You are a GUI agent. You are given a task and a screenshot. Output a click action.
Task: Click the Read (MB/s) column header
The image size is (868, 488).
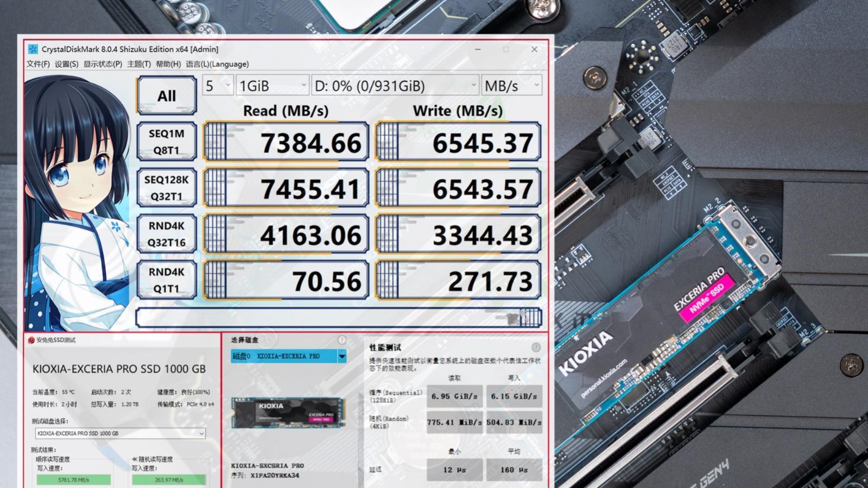click(x=286, y=111)
